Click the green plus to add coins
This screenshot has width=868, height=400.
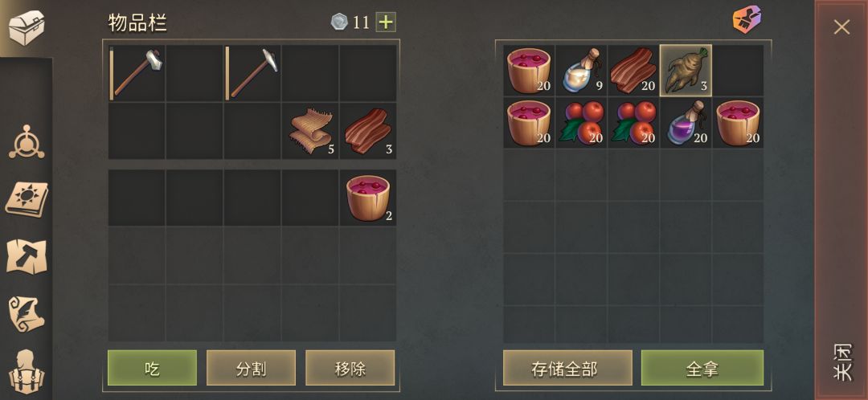[x=386, y=22]
